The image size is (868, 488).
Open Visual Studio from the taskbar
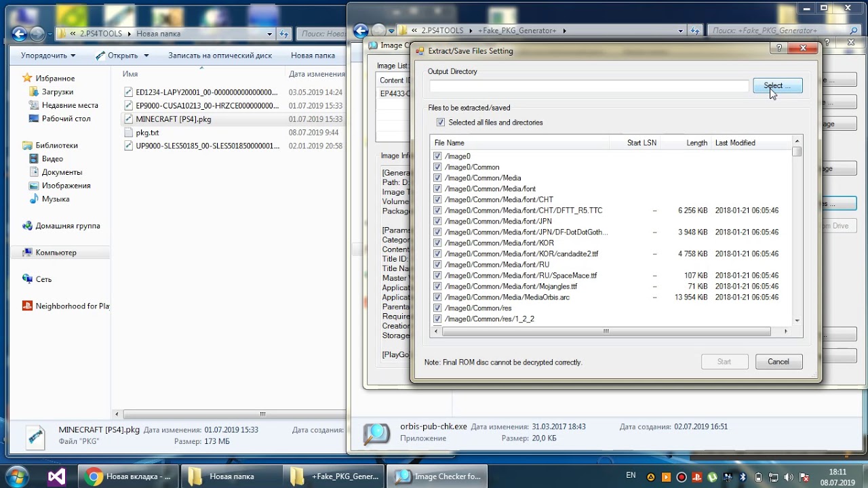56,476
